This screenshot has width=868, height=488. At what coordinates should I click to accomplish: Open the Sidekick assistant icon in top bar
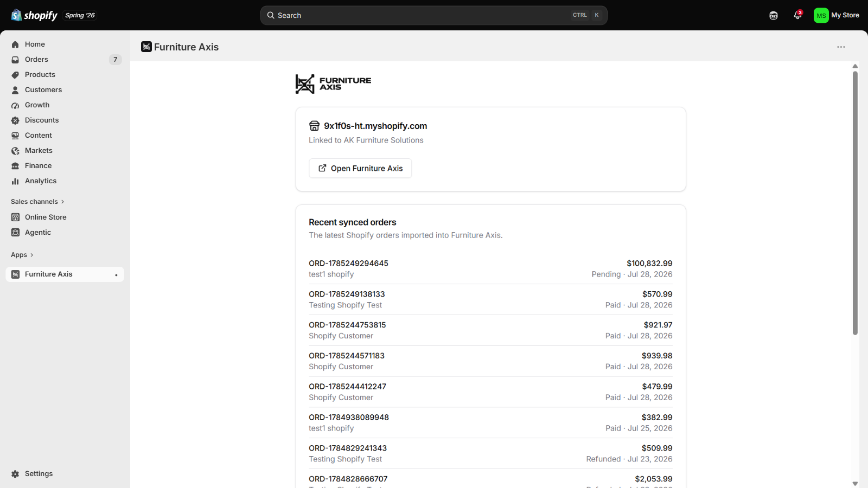pos(774,15)
